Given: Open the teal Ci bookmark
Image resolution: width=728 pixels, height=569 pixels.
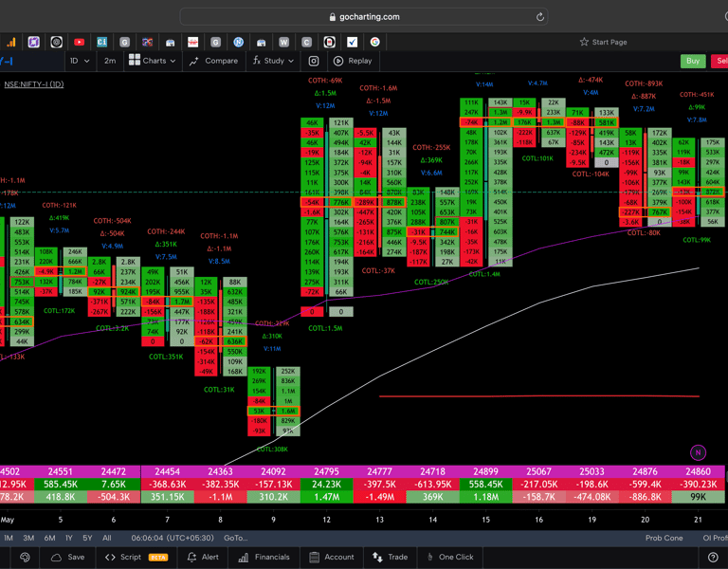Looking at the screenshot, I should 102,43.
